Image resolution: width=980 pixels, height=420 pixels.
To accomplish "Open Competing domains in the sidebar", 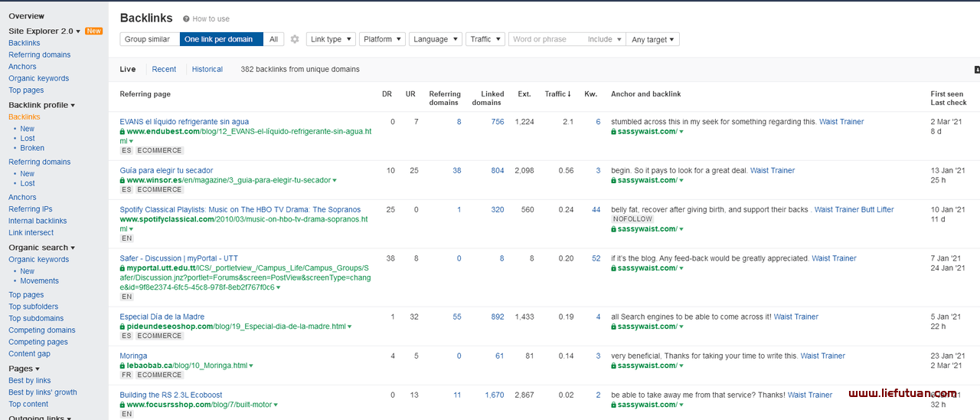I will [x=42, y=330].
